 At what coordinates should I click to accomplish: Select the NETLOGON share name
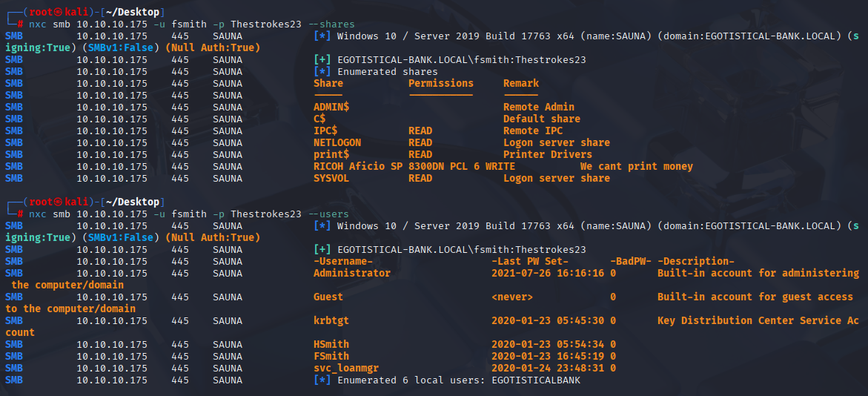(337, 143)
